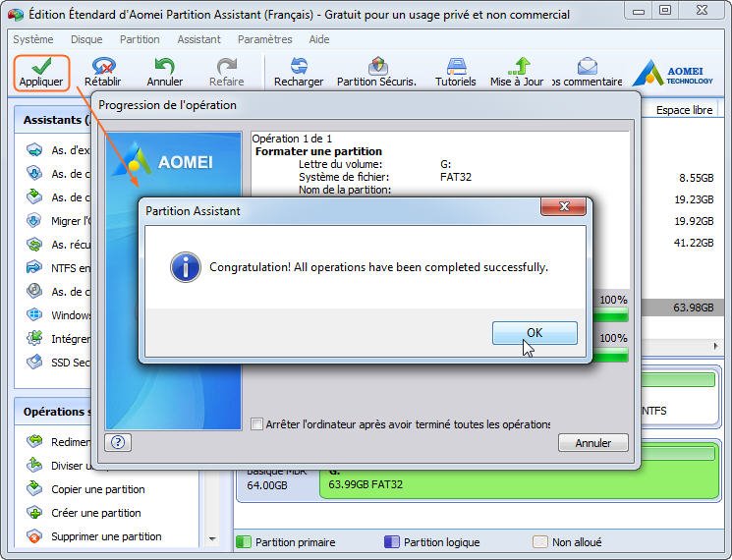This screenshot has height=560, width=732.
Task: Select the 8.55GB free space row
Action: point(682,177)
